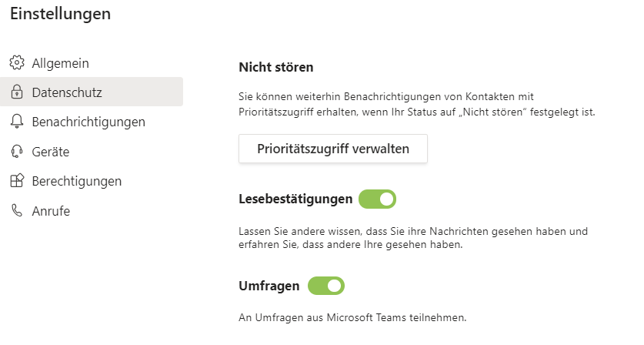The height and width of the screenshot is (345, 644).
Task: Click the Prioritätszugriff verwalten button
Action: 333,149
